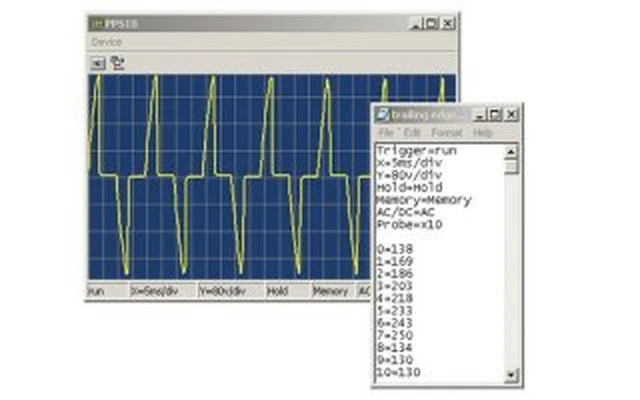
Task: Click the '3=203' data line
Action: coord(395,286)
